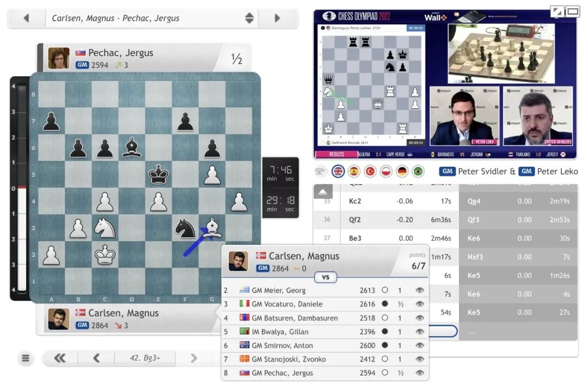Click Carlsen's photo in results popup

pyautogui.click(x=238, y=261)
